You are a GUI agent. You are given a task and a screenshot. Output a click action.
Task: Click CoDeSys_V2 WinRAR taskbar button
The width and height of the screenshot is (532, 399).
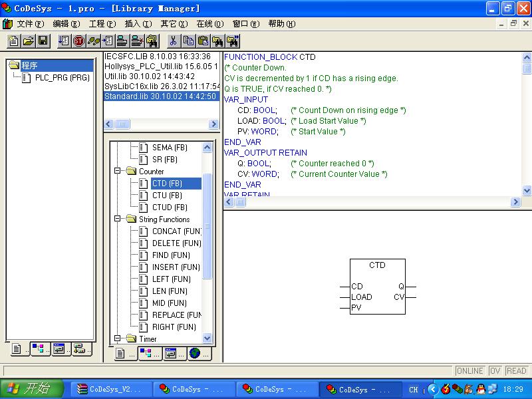point(112,389)
